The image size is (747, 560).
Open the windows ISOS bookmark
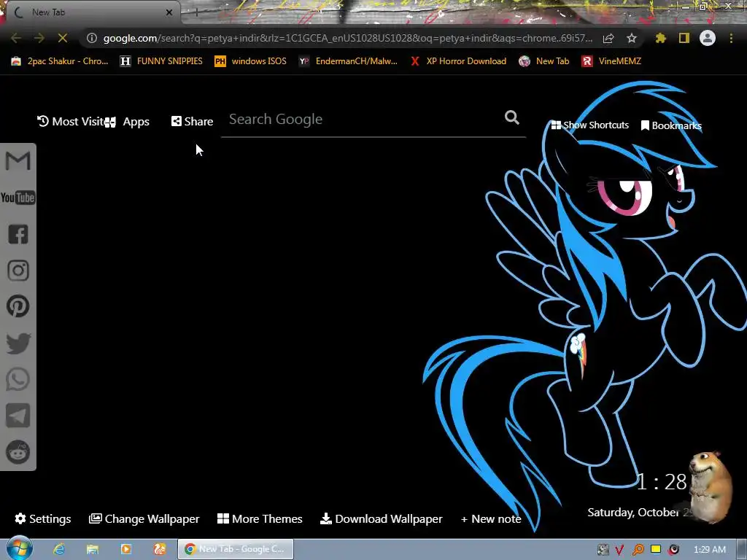tap(251, 61)
